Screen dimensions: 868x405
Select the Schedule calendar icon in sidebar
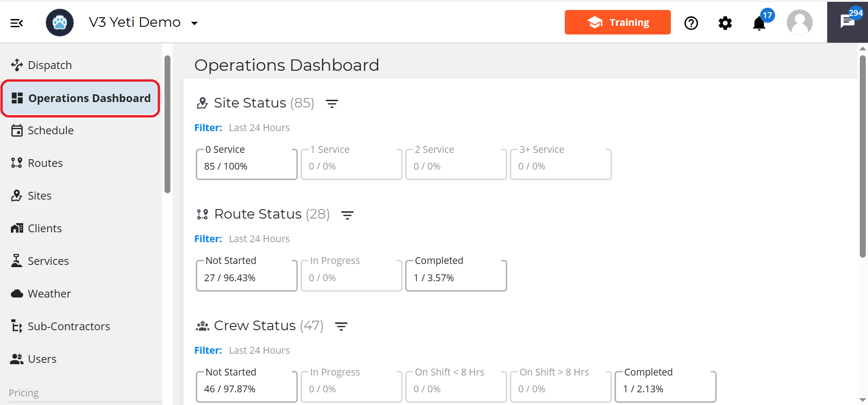17,130
